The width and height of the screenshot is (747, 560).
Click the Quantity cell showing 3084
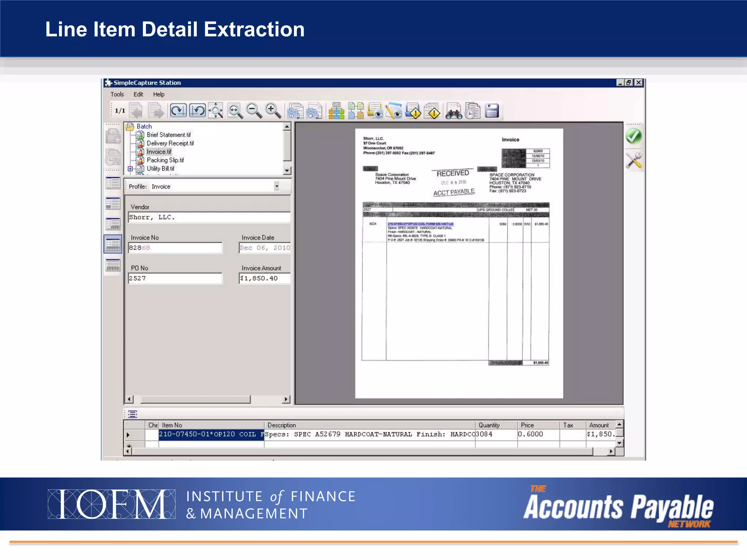click(x=496, y=434)
